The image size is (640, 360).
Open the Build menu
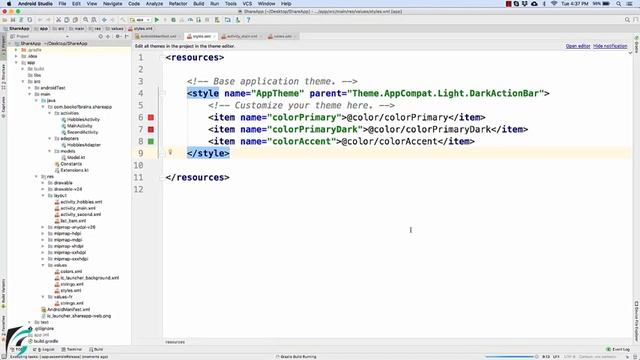tap(199, 4)
